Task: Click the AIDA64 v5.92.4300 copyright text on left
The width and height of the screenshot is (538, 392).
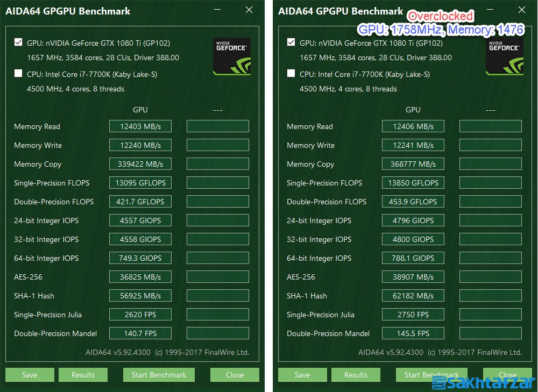Action: click(x=167, y=352)
